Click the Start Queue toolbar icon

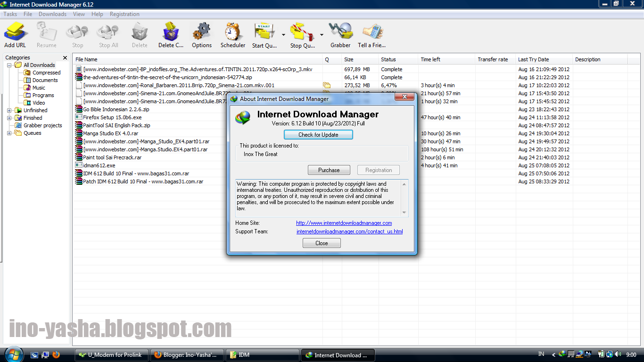coord(264,35)
